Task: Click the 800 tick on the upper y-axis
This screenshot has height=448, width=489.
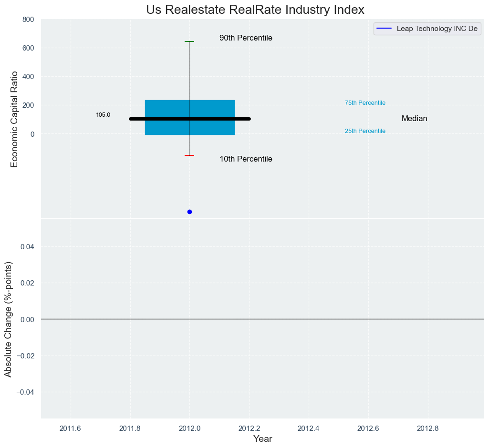Action: (28, 20)
